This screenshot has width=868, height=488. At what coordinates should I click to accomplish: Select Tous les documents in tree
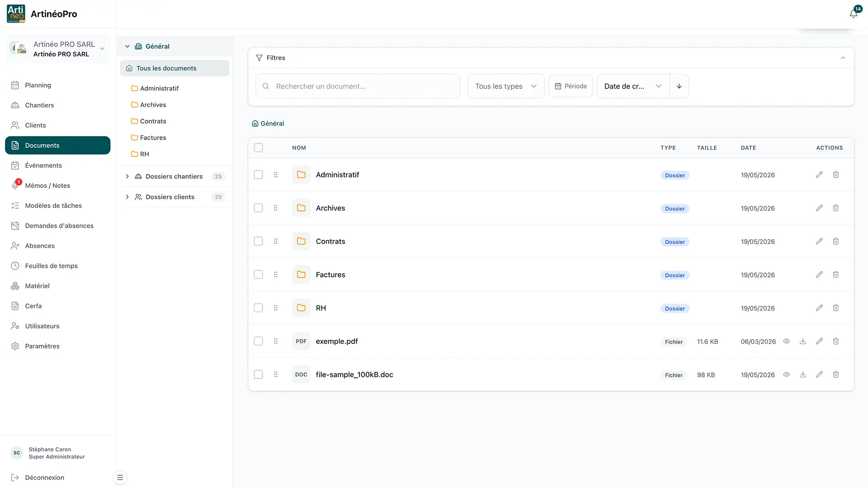(x=175, y=68)
